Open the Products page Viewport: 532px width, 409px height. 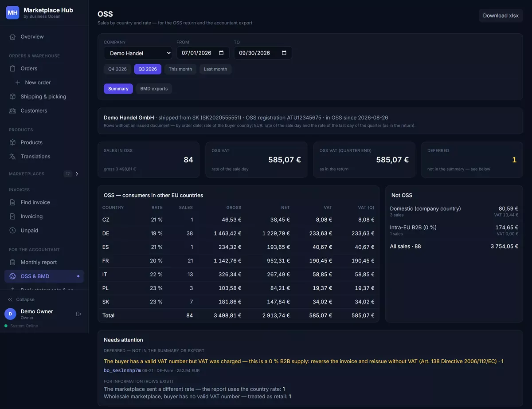44,142
